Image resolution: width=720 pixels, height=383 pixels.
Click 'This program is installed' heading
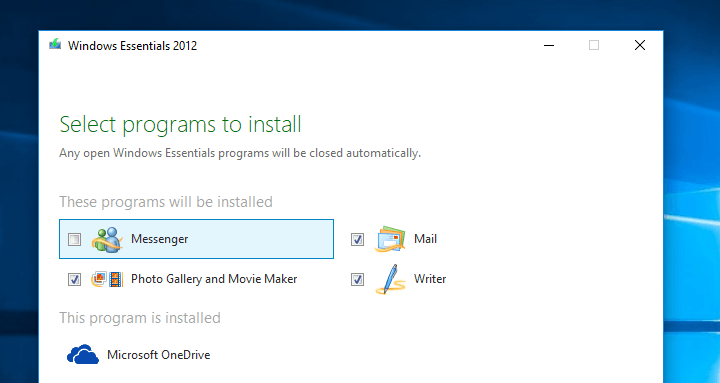click(140, 318)
